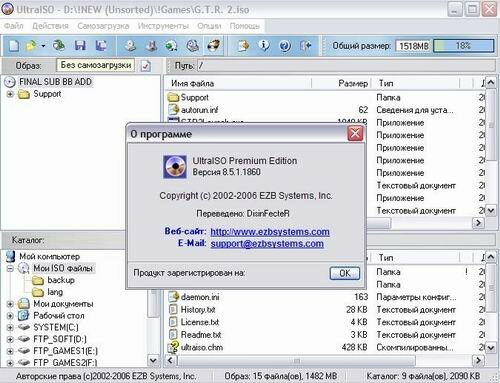Click the Help question mark toolbar icon
This screenshot has width=500, height=383.
click(285, 45)
